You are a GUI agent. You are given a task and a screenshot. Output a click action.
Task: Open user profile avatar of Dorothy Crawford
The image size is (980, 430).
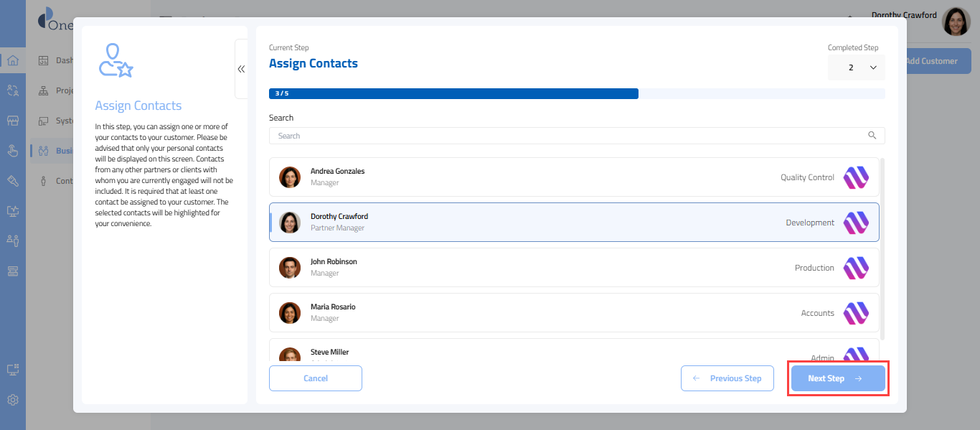(956, 22)
